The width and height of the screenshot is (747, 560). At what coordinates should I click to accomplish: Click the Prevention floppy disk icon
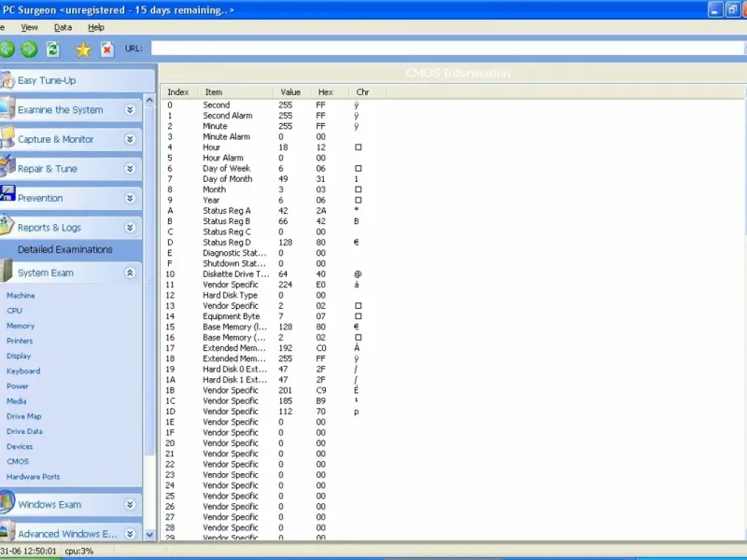coord(7,194)
